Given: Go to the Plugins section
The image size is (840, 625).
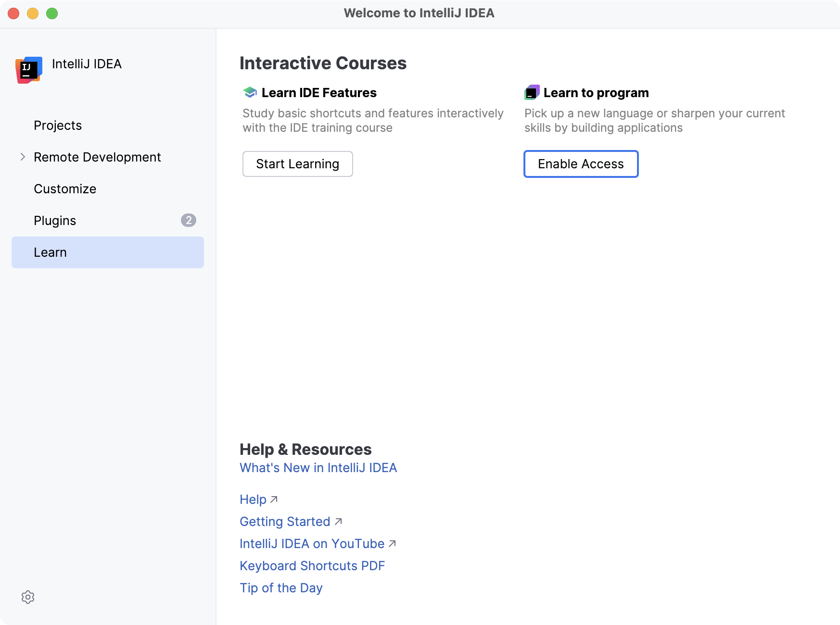Looking at the screenshot, I should 55,221.
